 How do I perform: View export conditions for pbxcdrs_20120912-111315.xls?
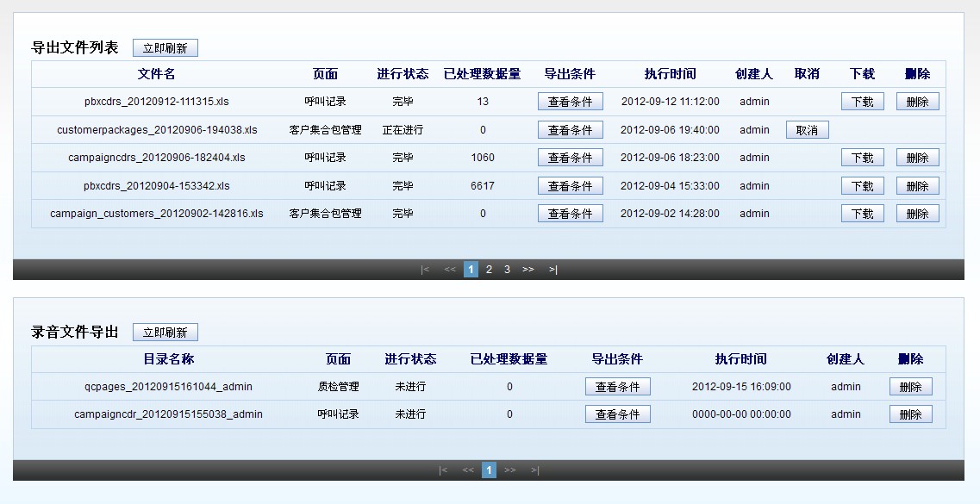point(570,102)
